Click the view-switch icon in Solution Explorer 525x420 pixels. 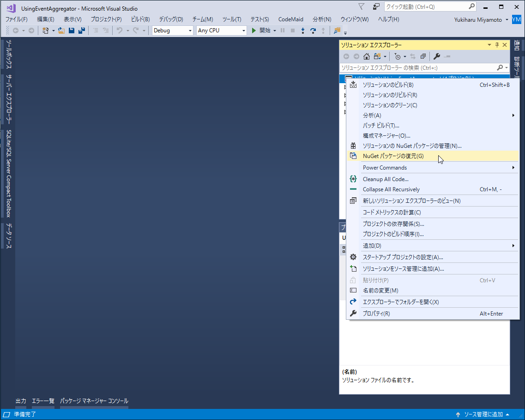pyautogui.click(x=377, y=56)
